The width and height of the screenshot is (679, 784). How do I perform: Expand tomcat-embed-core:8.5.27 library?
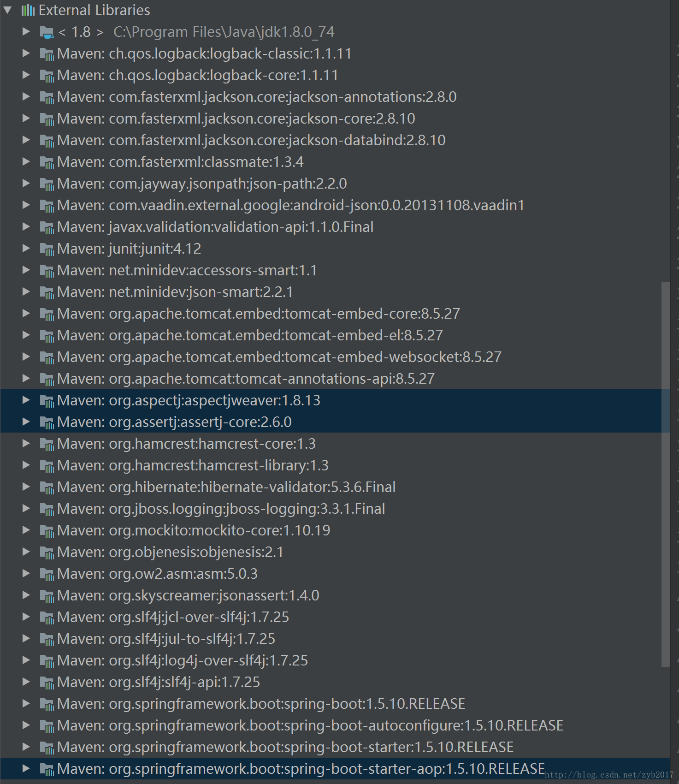point(26,313)
